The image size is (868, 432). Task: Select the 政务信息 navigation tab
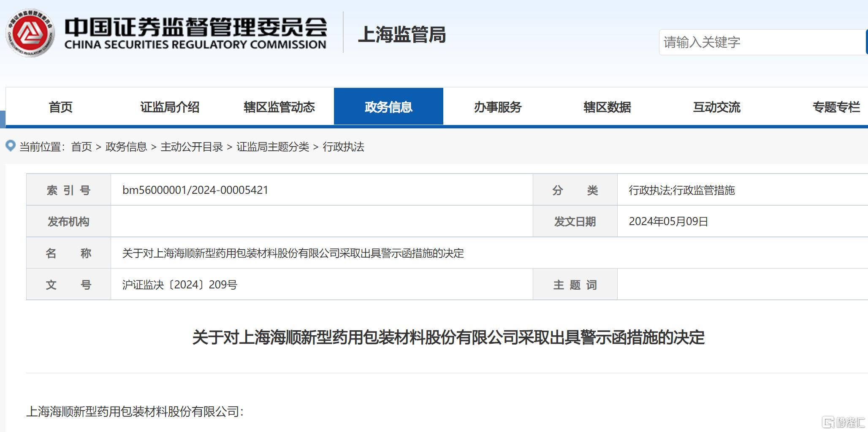pyautogui.click(x=388, y=106)
